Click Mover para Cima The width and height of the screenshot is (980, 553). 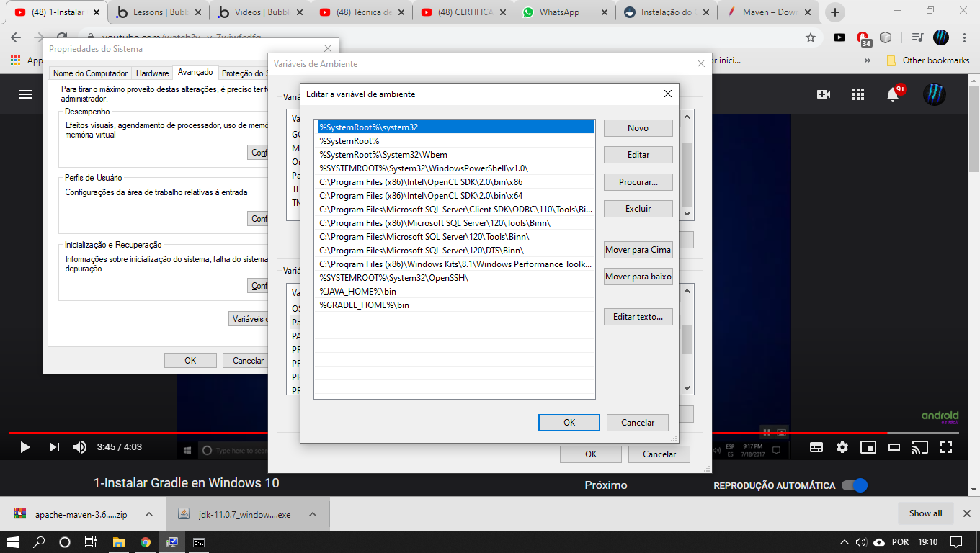click(x=638, y=250)
